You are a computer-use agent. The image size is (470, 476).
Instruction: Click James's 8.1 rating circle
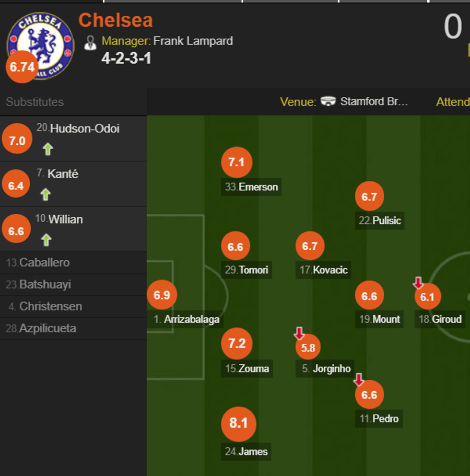pyautogui.click(x=238, y=424)
